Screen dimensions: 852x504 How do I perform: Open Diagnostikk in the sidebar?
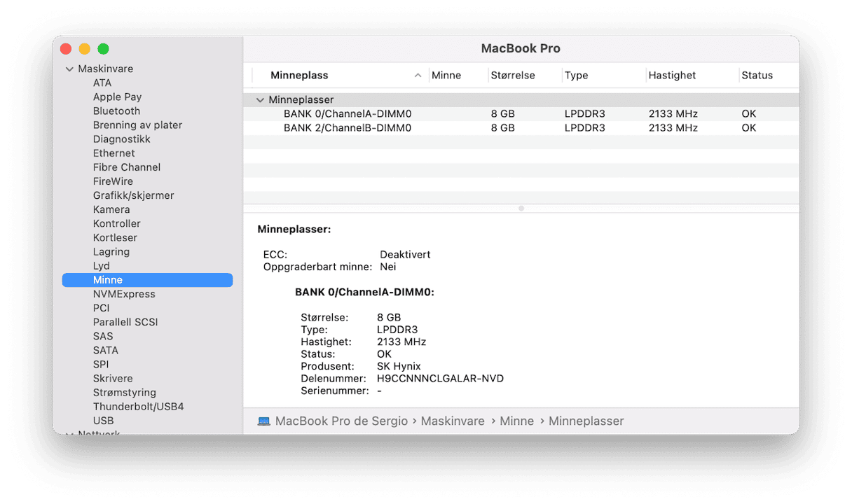(x=121, y=139)
